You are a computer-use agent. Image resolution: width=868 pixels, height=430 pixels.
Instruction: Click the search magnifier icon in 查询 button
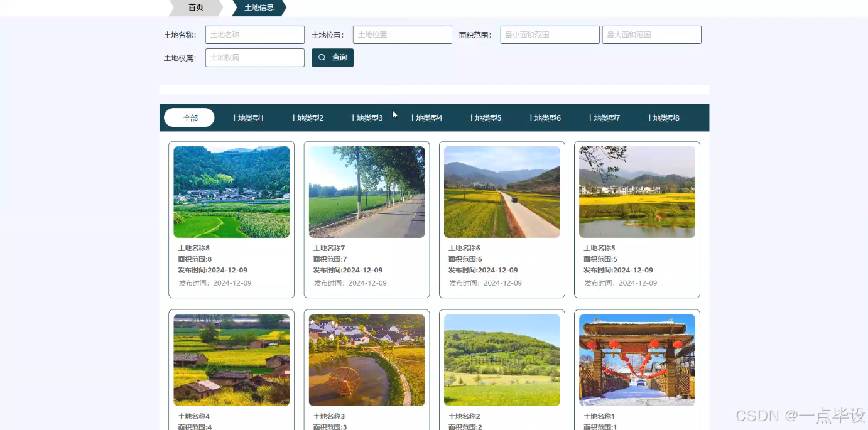pos(322,58)
